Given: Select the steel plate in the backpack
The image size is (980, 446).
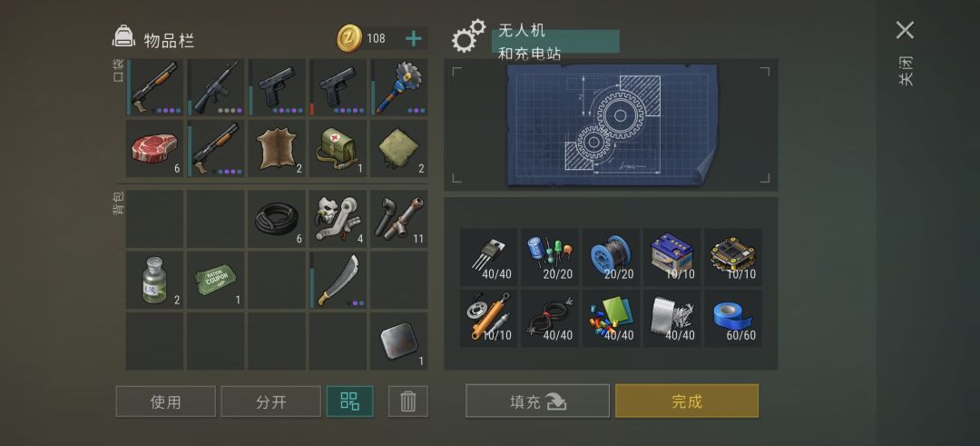Looking at the screenshot, I should 399,342.
